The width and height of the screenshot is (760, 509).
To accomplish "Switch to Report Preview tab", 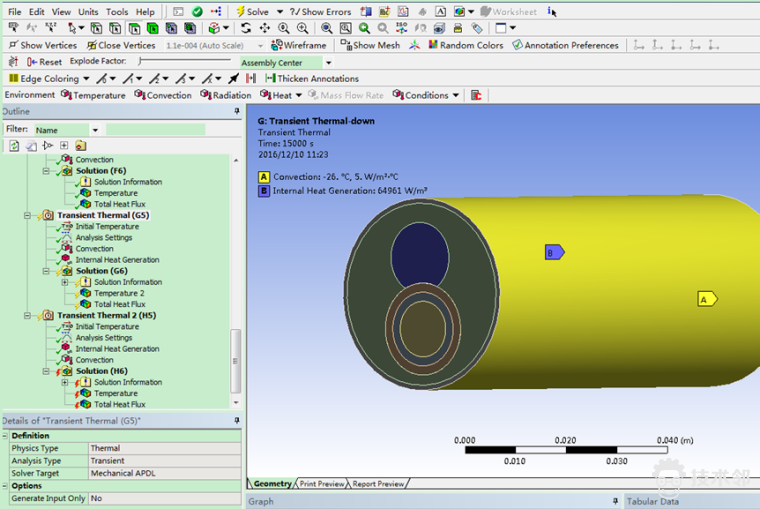I will coord(378,484).
